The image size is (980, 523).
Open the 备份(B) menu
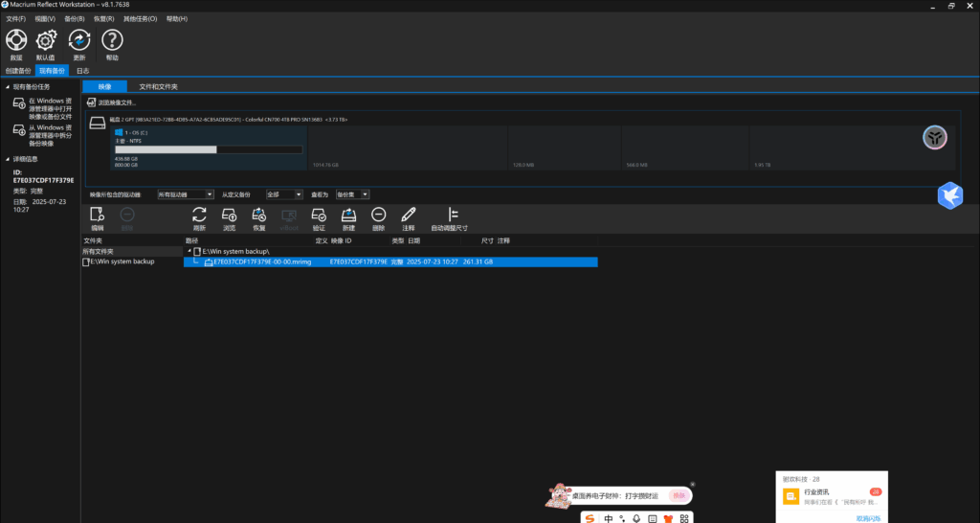(x=75, y=19)
